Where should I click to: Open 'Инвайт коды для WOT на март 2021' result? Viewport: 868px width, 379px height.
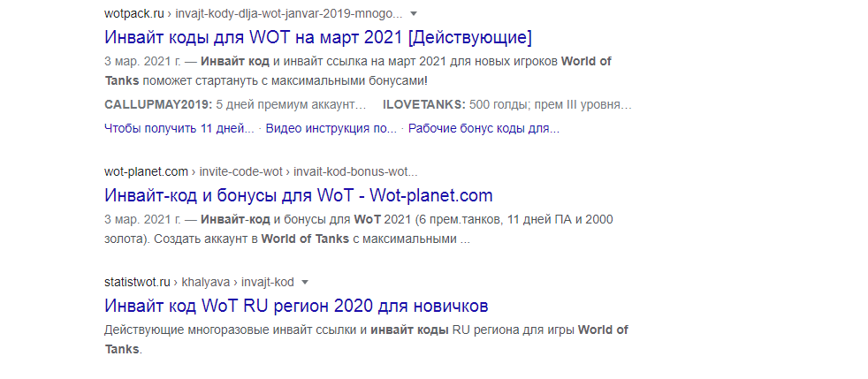(317, 38)
